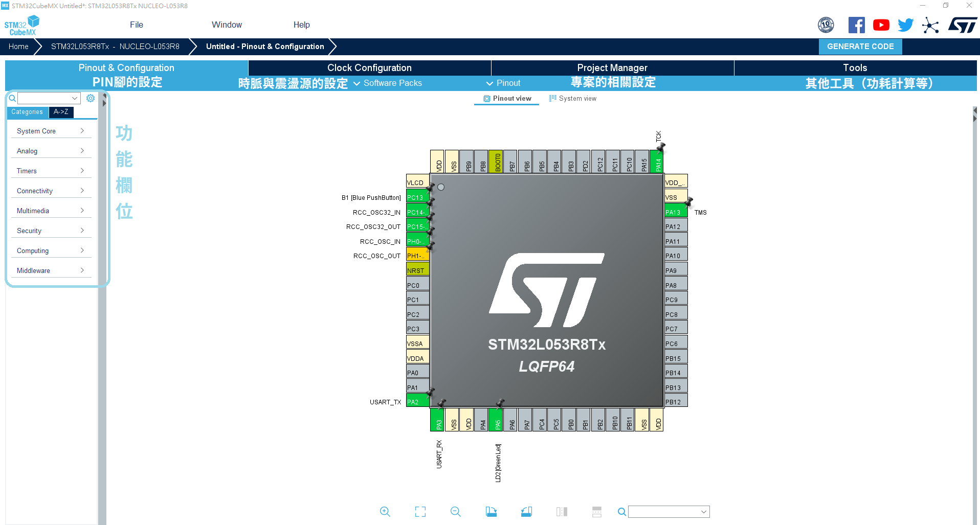Open the Clock Configuration tab
Viewport: 980px width, 525px height.
369,68
